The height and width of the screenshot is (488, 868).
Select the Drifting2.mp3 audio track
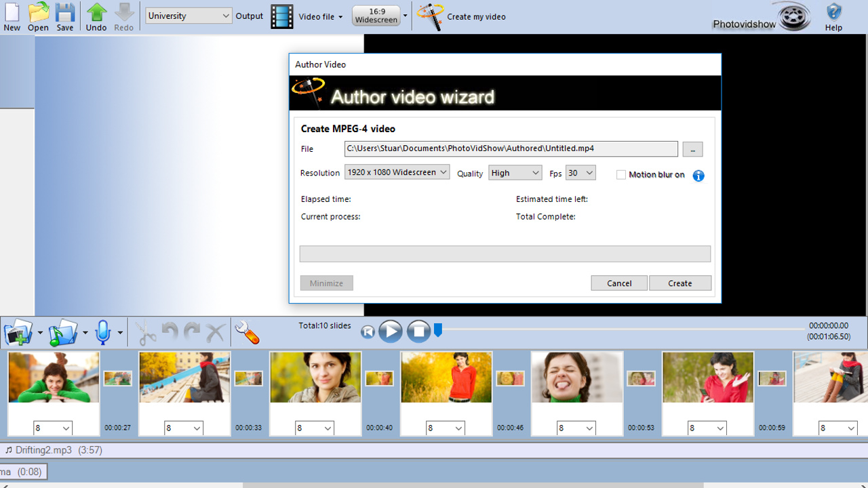point(54,449)
